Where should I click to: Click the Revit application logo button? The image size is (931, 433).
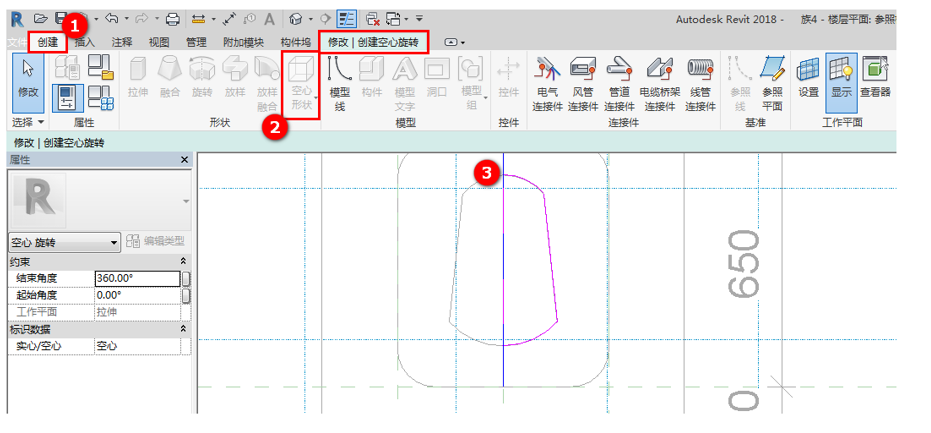(18, 19)
